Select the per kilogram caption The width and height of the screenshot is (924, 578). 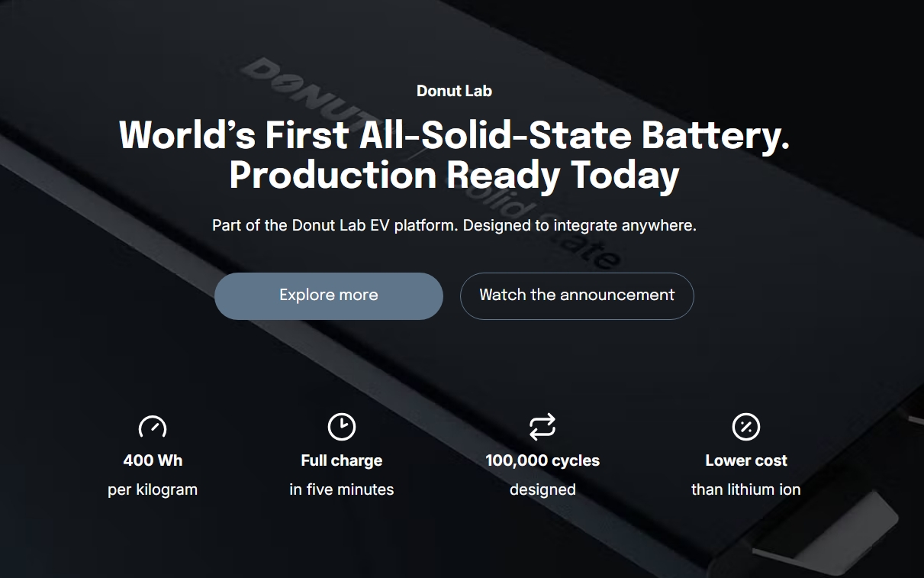click(x=153, y=489)
